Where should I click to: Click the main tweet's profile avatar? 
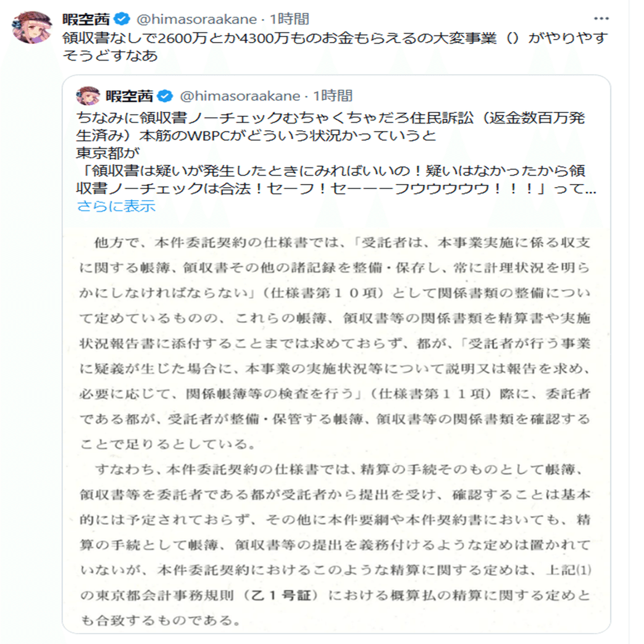33,28
